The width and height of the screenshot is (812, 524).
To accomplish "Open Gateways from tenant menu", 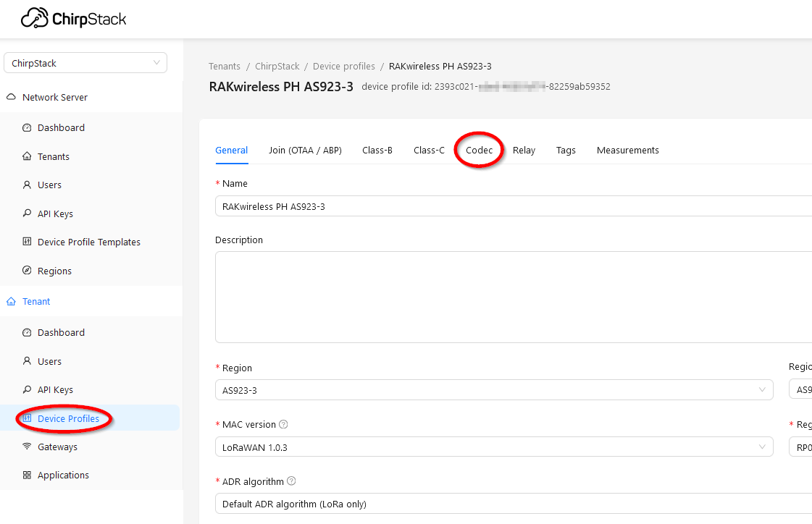I will coord(57,447).
